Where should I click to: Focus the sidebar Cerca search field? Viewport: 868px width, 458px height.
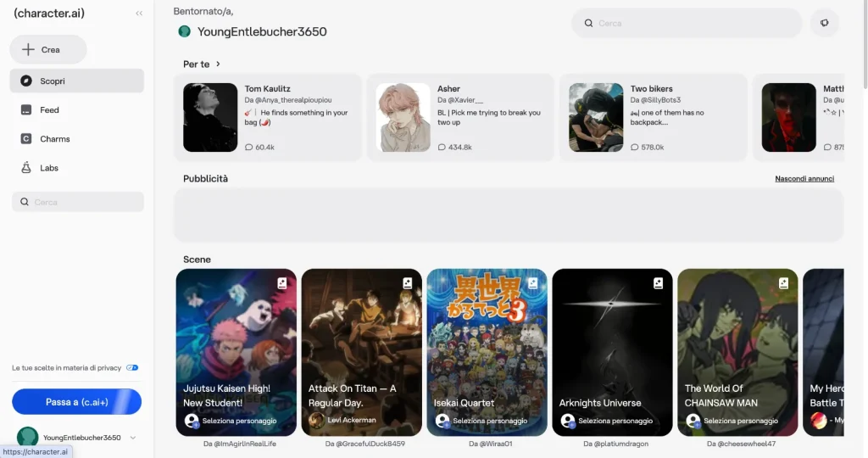(x=78, y=202)
